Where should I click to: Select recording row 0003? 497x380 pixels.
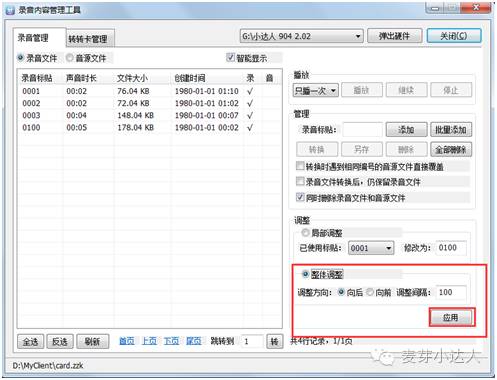pyautogui.click(x=149, y=115)
